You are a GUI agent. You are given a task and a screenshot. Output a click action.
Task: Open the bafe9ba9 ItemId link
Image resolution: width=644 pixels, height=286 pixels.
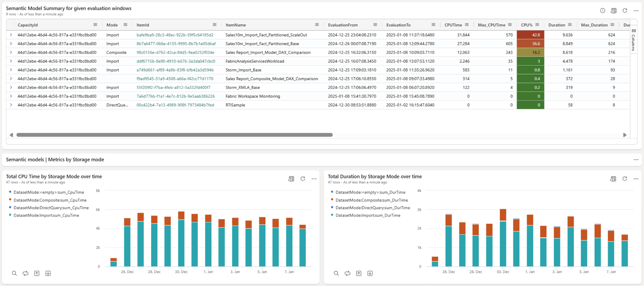click(175, 35)
